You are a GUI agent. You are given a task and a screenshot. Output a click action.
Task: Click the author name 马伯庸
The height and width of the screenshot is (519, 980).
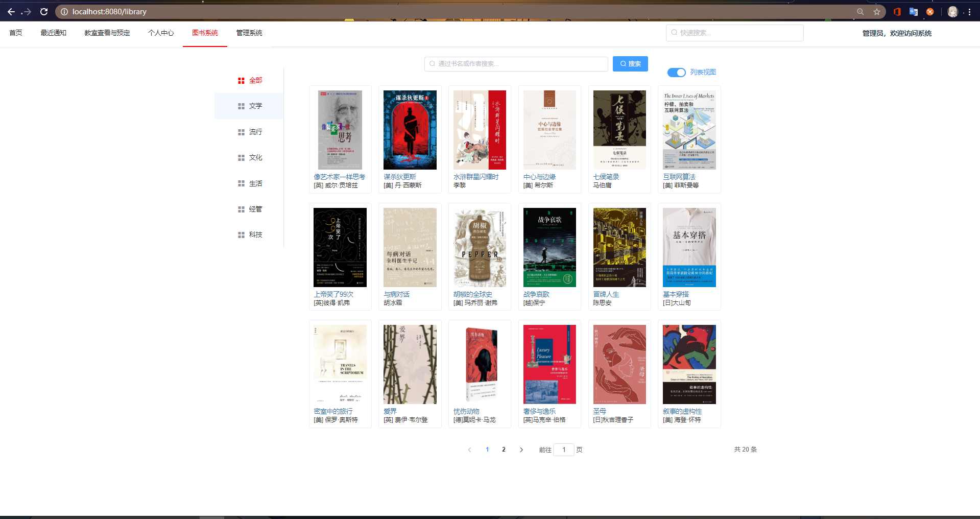[x=602, y=185]
